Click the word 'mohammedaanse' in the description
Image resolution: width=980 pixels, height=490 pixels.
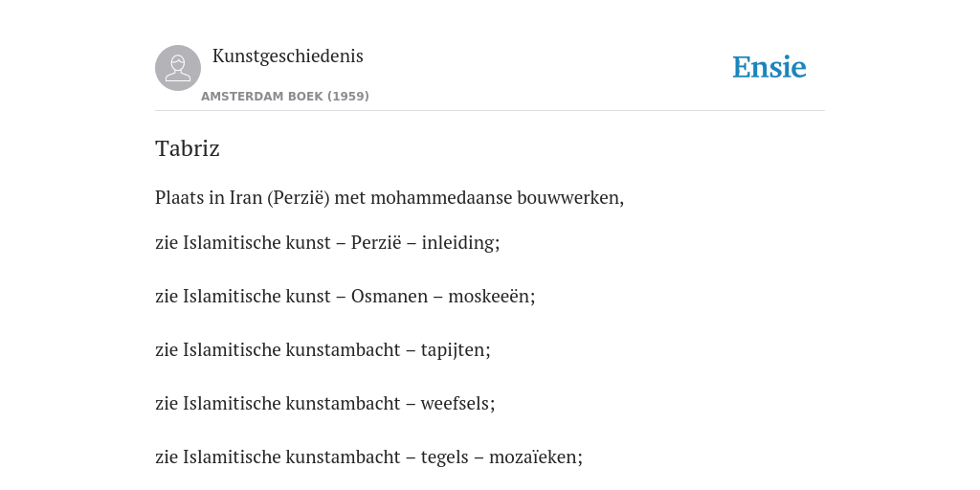tap(441, 198)
